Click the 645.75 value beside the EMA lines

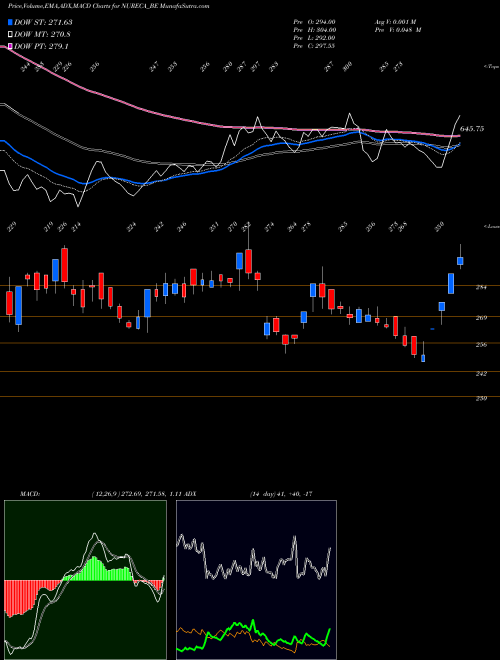pos(472,129)
